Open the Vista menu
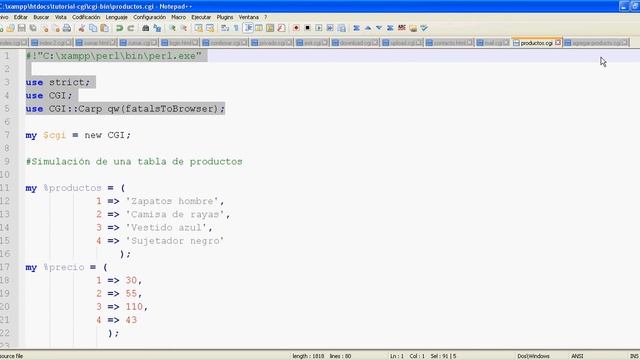The height and width of the screenshot is (360, 640). click(60, 17)
